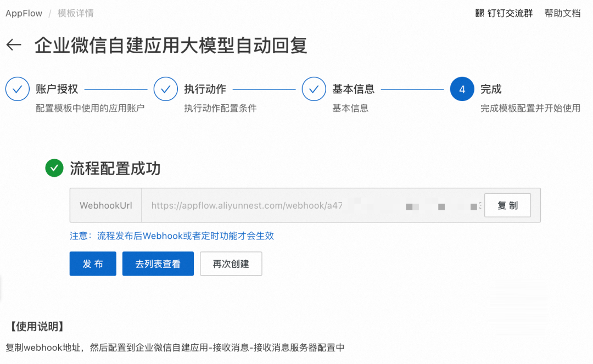This screenshot has width=593, height=364.
Task: Click the WebhookUrl field label
Action: [106, 205]
